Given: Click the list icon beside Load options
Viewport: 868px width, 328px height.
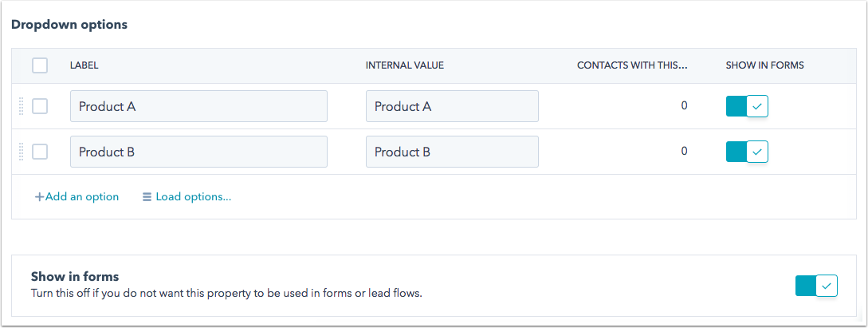Looking at the screenshot, I should pyautogui.click(x=147, y=196).
